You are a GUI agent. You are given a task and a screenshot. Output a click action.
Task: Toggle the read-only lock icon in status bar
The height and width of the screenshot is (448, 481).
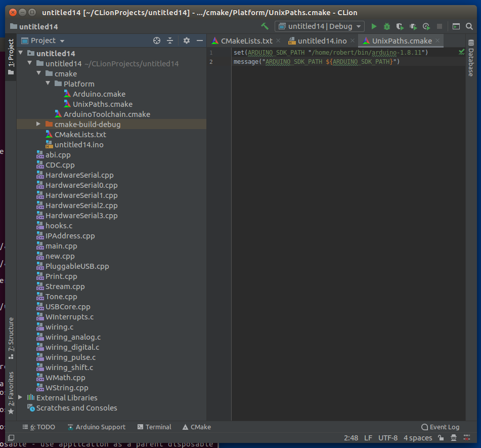[441, 438]
